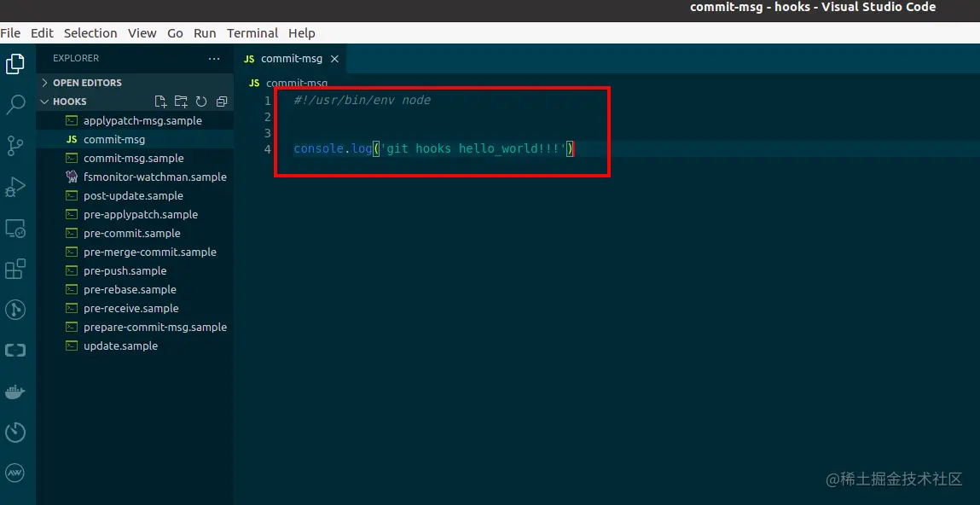Open the Source Control view
The height and width of the screenshot is (505, 980).
point(15,146)
